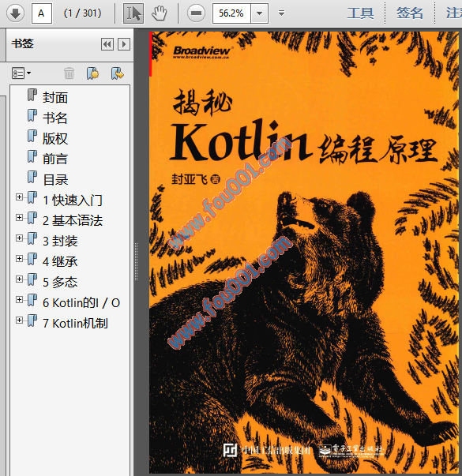Viewport: 462px width, 476px height.
Task: Open the toolbar extra options arrow
Action: pos(282,13)
